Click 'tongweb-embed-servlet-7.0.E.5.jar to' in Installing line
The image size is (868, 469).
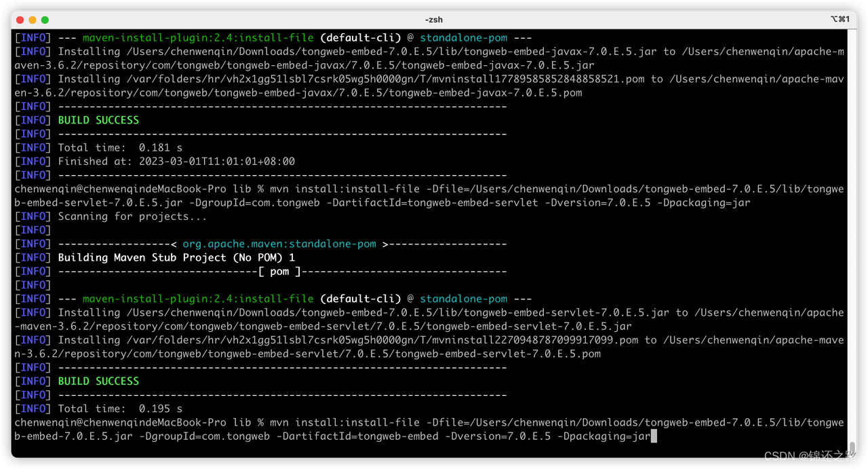tap(576, 313)
